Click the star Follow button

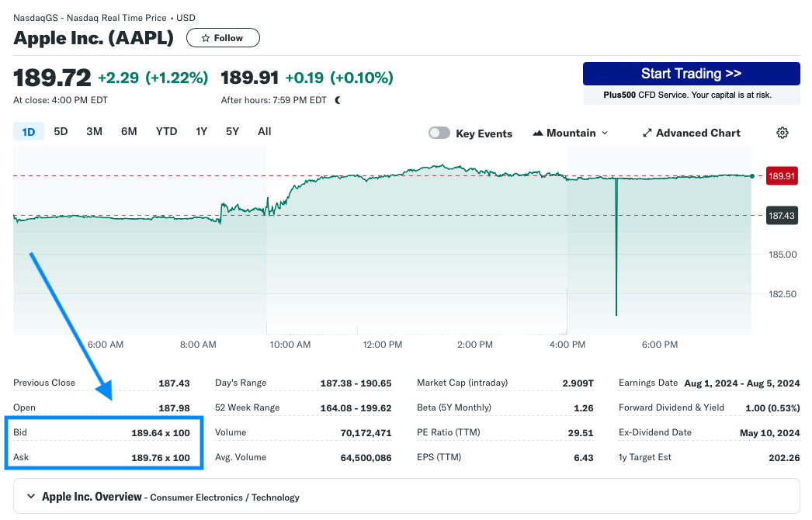(223, 38)
